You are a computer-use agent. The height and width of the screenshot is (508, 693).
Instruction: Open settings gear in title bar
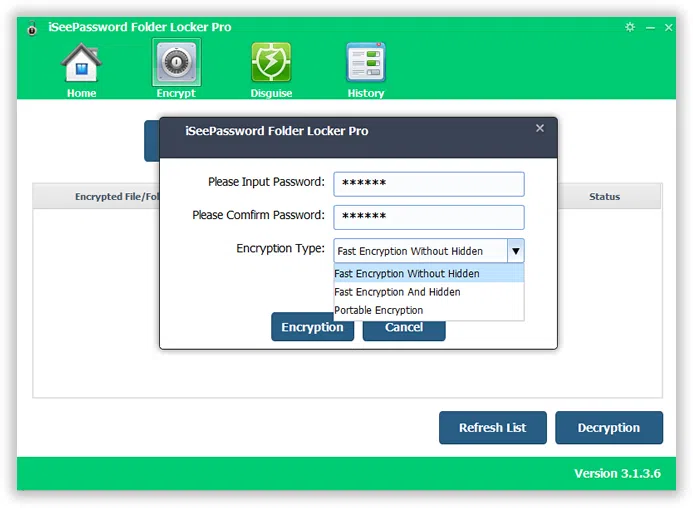point(630,27)
